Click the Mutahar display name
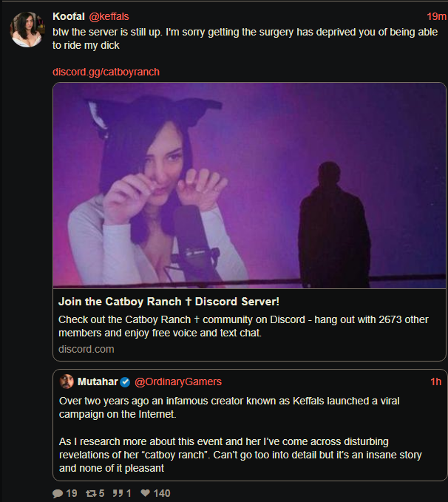 tap(98, 381)
